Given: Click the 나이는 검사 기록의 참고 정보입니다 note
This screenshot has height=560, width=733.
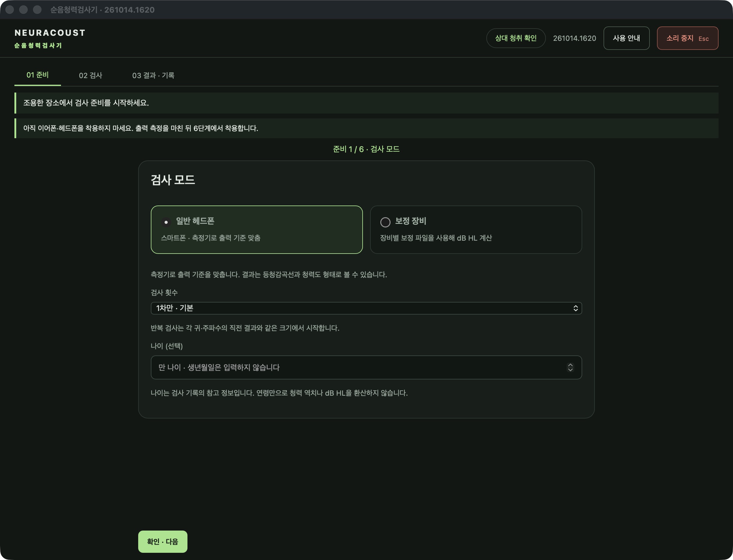Looking at the screenshot, I should pyautogui.click(x=279, y=393).
